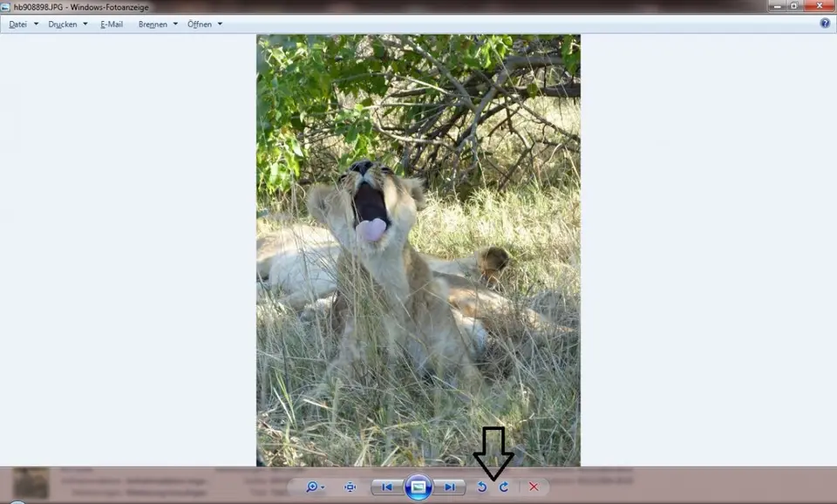Click the Windows-Fotoanzeige title bar app icon
The height and width of the screenshot is (504, 837).
[5, 7]
